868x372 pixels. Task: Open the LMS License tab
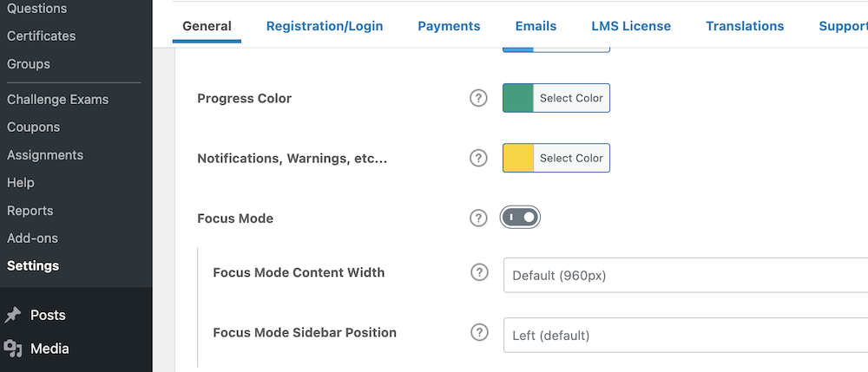click(631, 26)
